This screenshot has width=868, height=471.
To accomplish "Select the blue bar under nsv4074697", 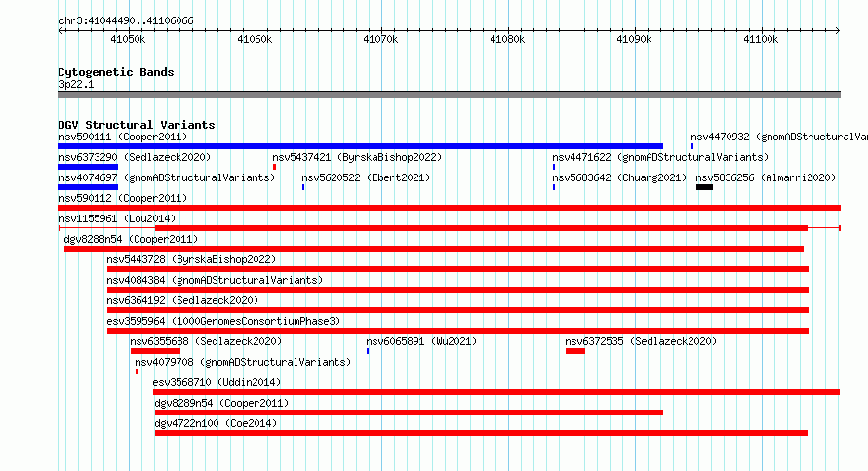I will [x=88, y=187].
